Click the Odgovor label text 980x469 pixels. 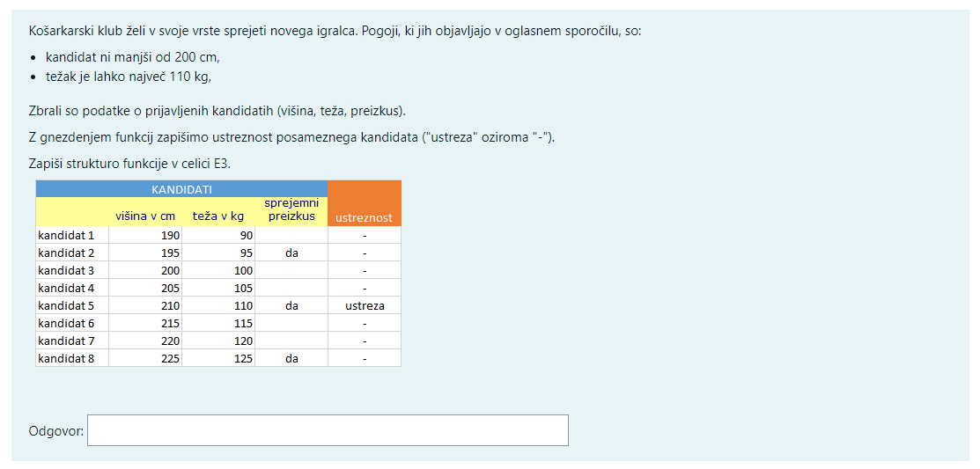[x=56, y=431]
